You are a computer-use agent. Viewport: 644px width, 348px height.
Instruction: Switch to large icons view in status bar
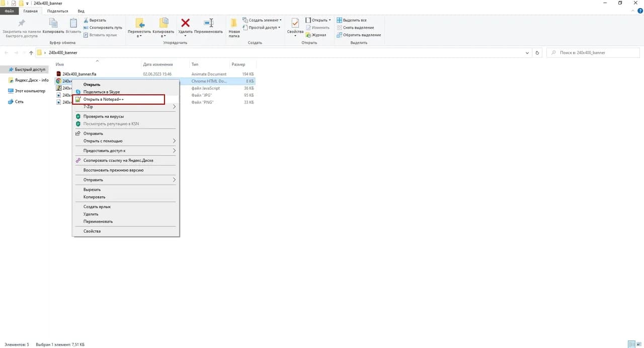[639, 344]
